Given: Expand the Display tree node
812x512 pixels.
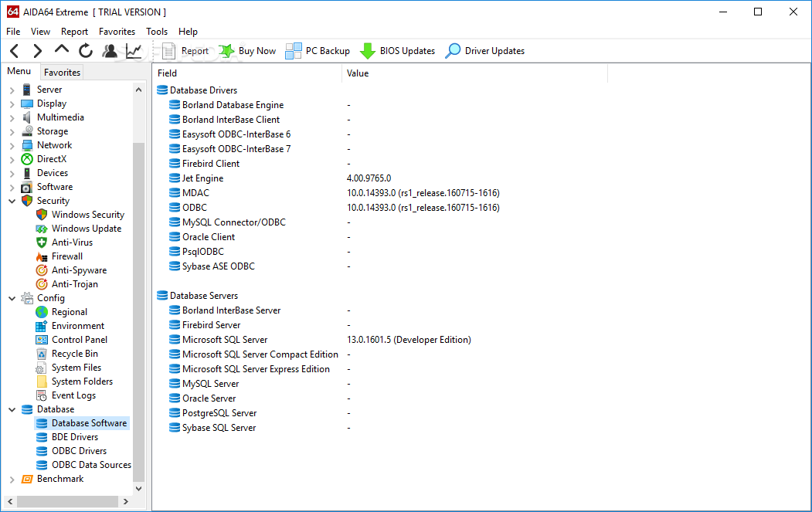Looking at the screenshot, I should [x=12, y=104].
